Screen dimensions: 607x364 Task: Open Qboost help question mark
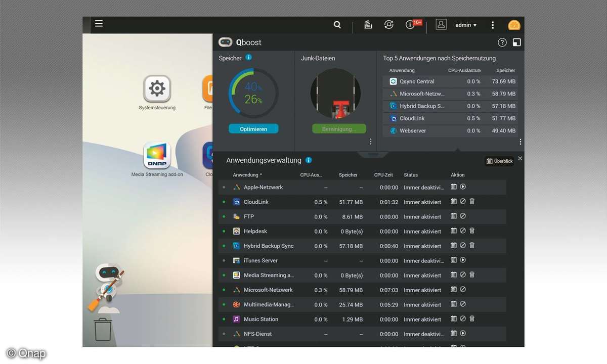coord(502,42)
